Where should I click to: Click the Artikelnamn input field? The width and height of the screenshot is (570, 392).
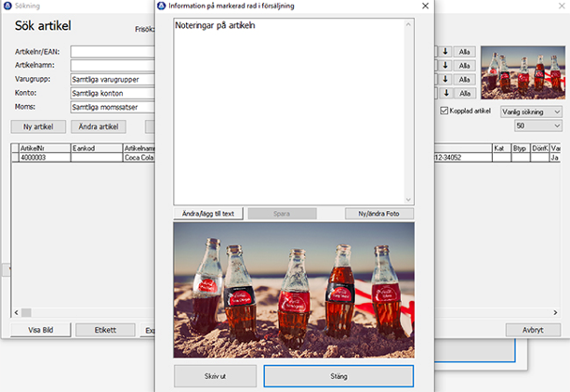[113, 65]
